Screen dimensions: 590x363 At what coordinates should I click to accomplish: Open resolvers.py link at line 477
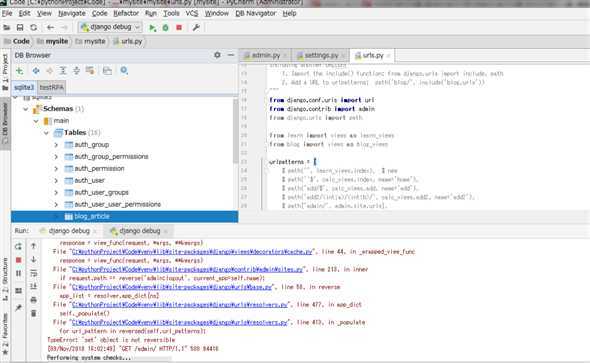point(180,305)
